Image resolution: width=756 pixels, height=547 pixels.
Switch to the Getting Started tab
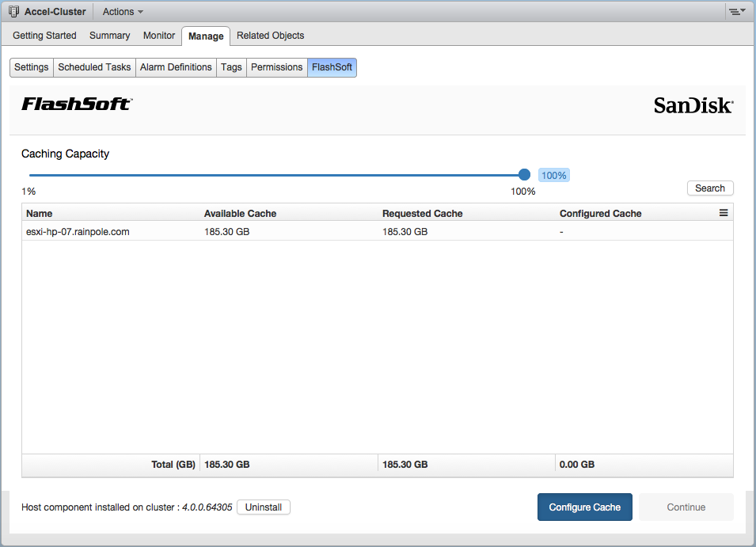click(x=44, y=36)
